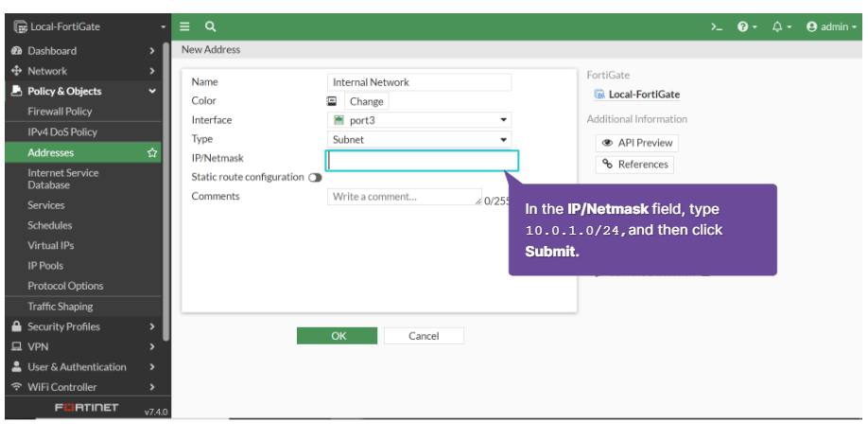Screen dimensions: 868x439
Task: Open the Type dropdown showing Subnet
Action: (x=419, y=139)
